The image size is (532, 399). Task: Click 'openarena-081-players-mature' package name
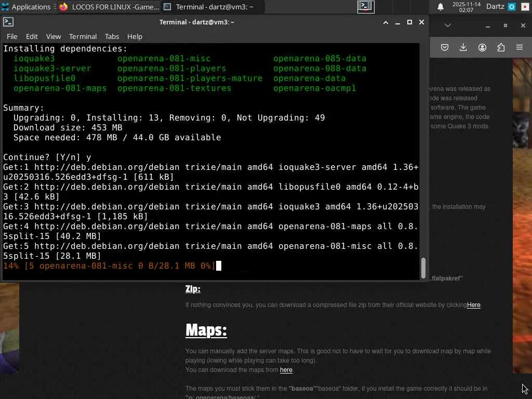point(190,78)
